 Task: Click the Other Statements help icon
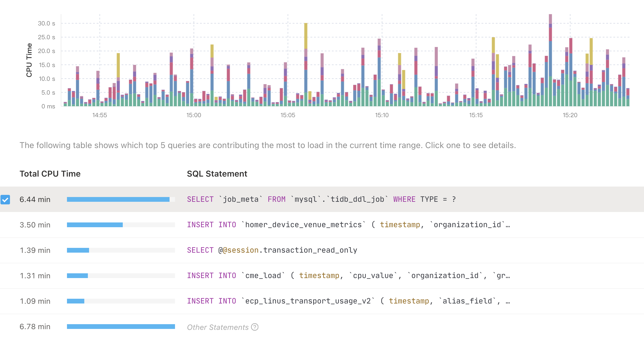[x=255, y=327]
